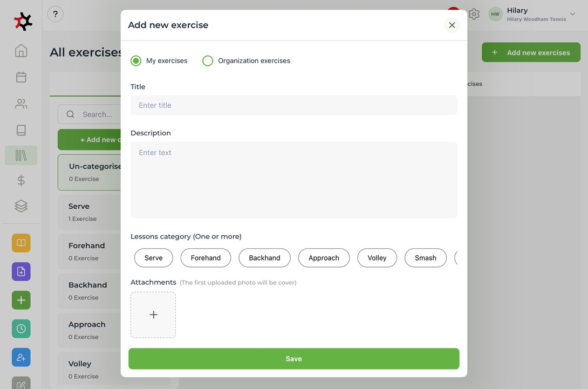Open the stacked layers icon in sidebar
Screen dimensions: 588x389
21,206
